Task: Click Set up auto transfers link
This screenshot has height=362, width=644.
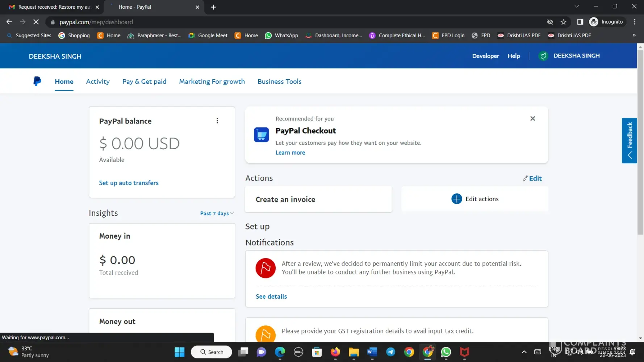Action: pyautogui.click(x=129, y=183)
